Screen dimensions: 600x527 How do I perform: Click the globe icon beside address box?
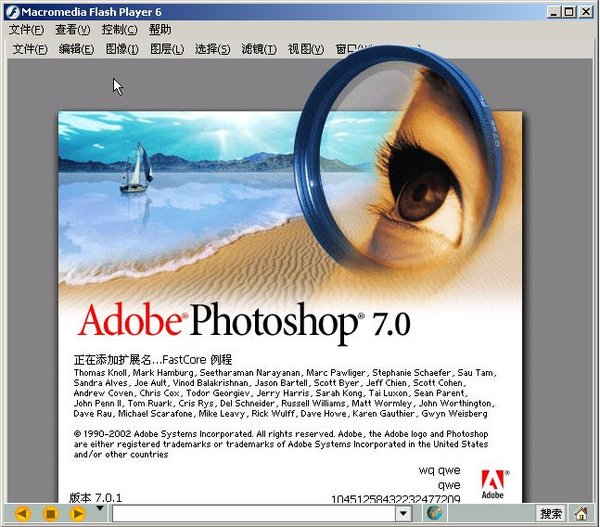pyautogui.click(x=434, y=514)
